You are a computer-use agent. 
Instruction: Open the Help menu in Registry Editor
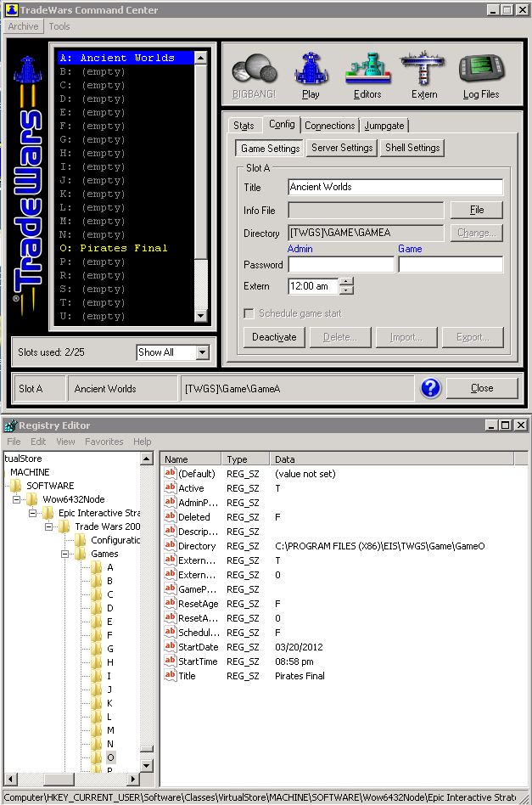tap(142, 442)
